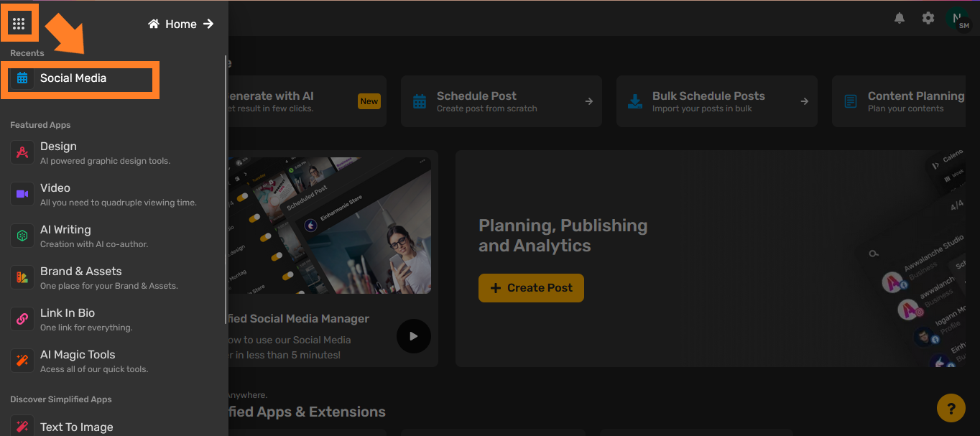Play the Social Media tutorial video
The image size is (980, 436).
coord(413,335)
